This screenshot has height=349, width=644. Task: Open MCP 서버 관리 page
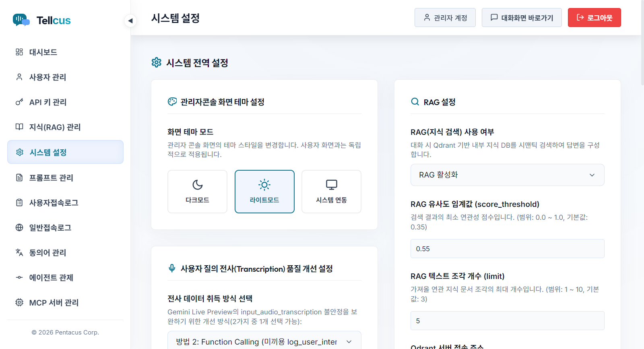pyautogui.click(x=65, y=302)
